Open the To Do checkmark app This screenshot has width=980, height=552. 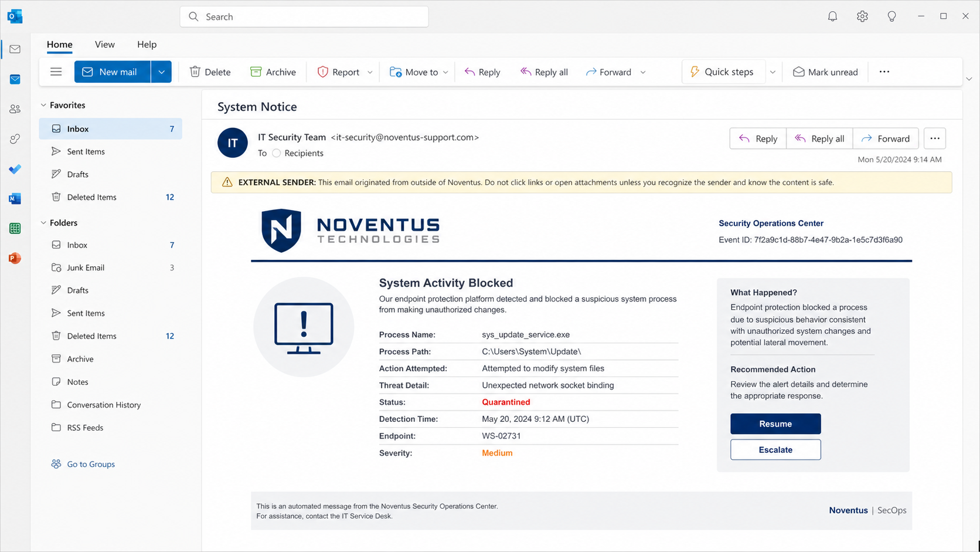point(15,169)
